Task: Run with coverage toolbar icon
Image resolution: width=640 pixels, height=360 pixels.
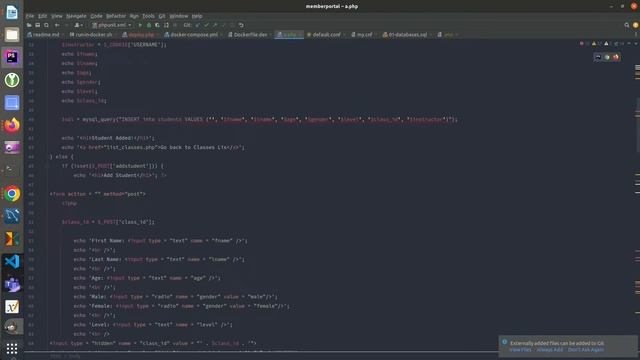Action: coord(158,25)
